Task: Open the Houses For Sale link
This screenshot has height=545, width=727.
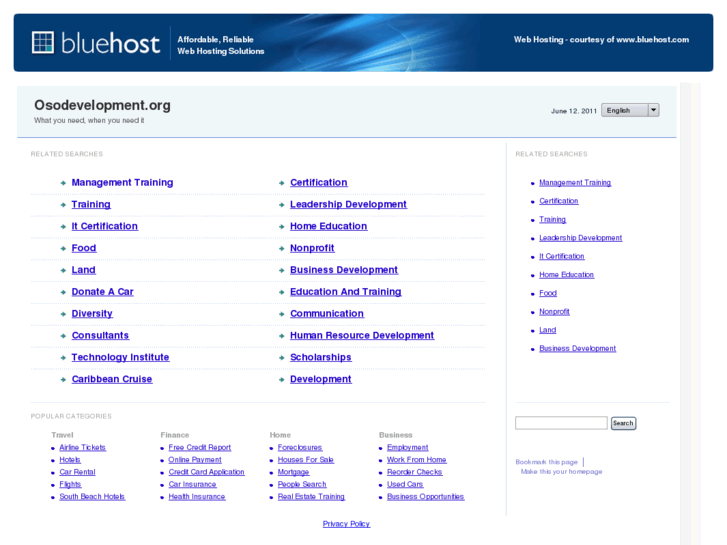Action: click(306, 460)
